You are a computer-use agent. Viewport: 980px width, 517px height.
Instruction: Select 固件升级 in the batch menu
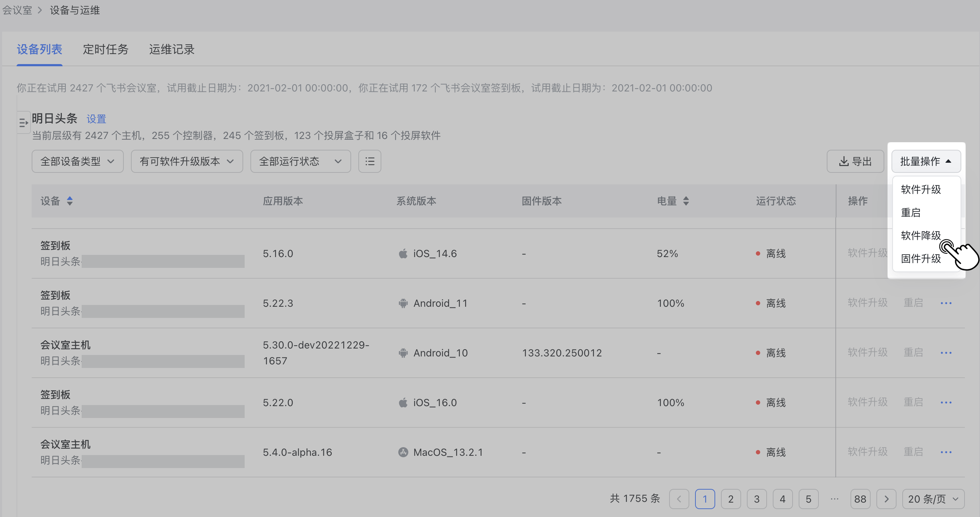point(920,258)
